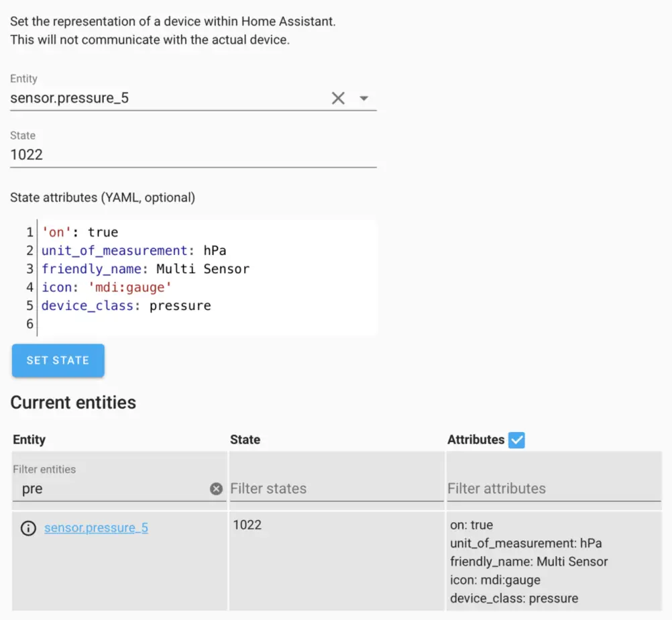Click the State input showing 1022

tap(134, 154)
